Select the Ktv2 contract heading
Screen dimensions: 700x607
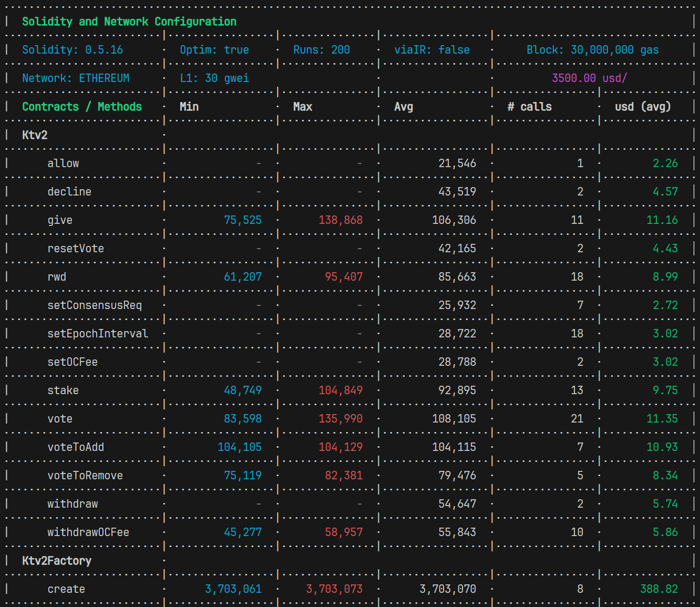(34, 135)
